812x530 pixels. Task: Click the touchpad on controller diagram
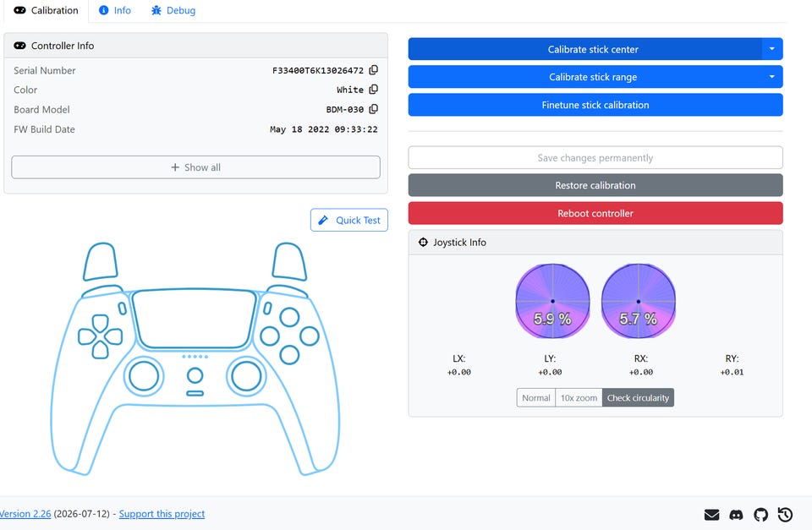[x=195, y=319]
